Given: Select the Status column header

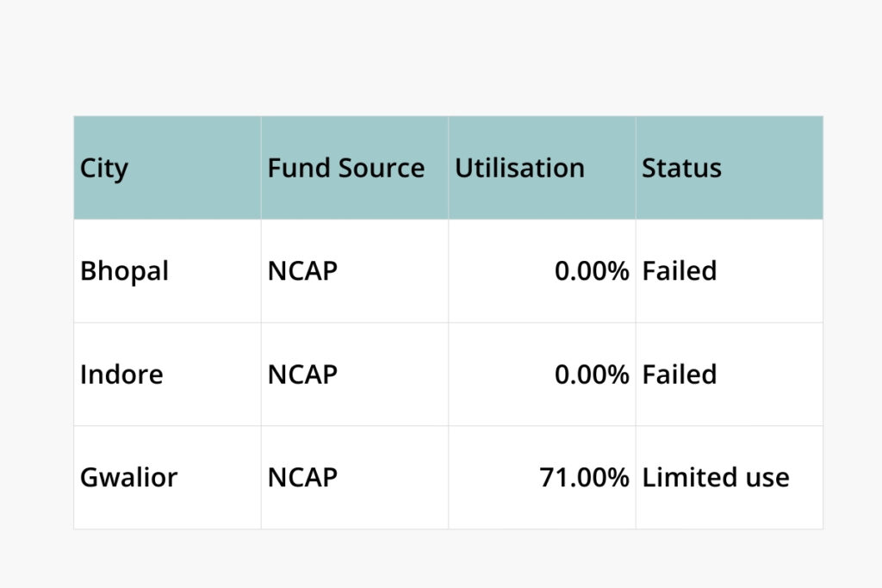Looking at the screenshot, I should 681,168.
